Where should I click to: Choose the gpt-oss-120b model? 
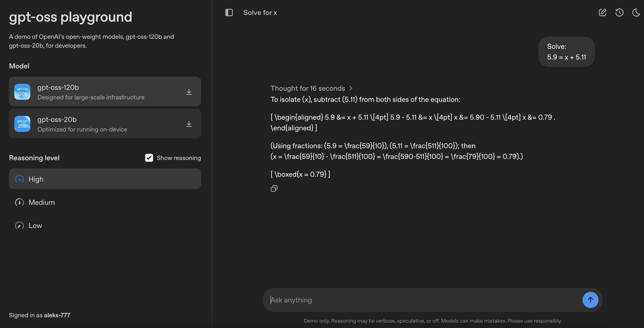(x=105, y=92)
